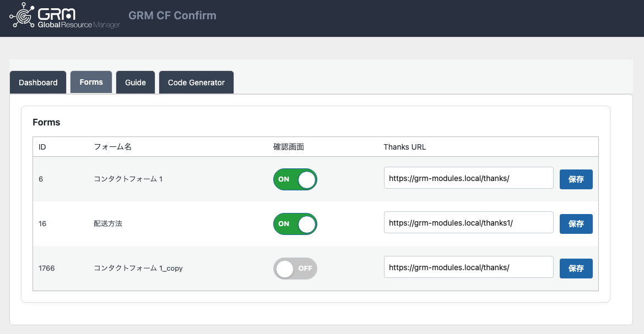
Task: Select the form name コンタクトフォーム 1_copy
Action: tap(138, 269)
